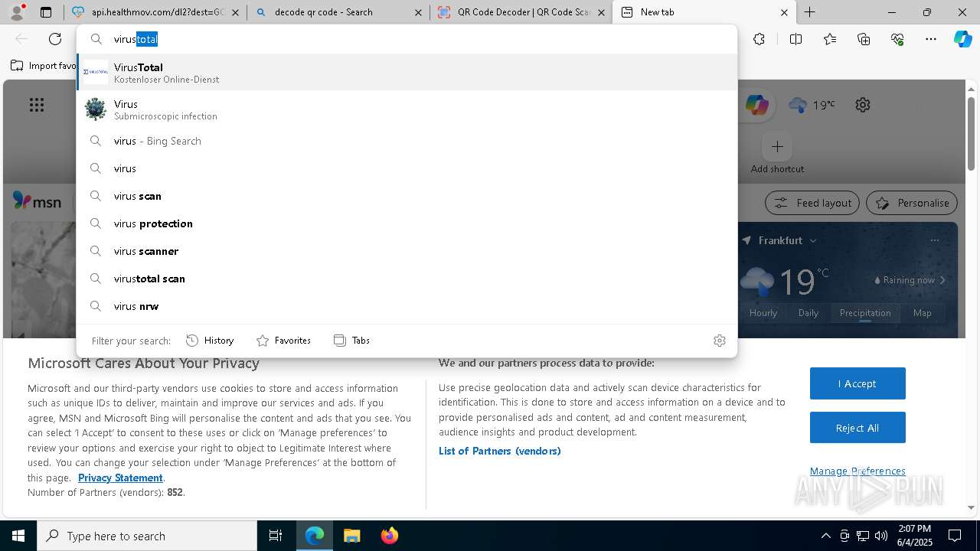Open a new tab with plus button
This screenshot has width=980, height=551.
(x=809, y=12)
